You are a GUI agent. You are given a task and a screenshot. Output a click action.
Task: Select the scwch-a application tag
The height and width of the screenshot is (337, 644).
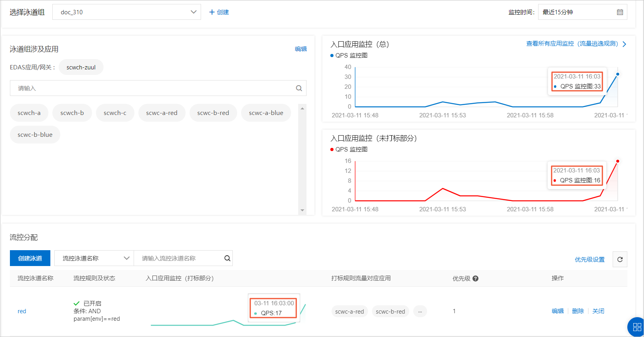point(29,113)
